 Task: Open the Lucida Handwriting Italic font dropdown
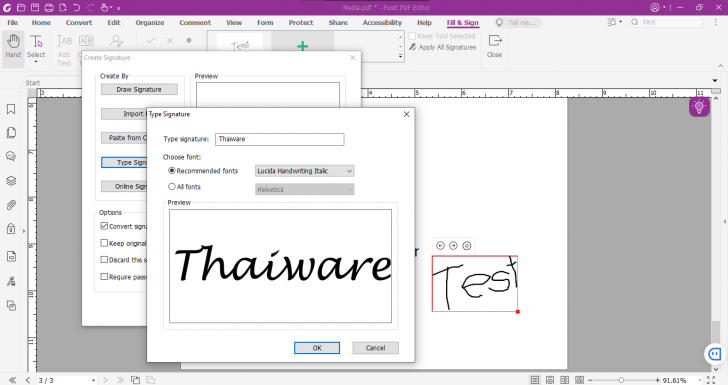[x=305, y=171]
